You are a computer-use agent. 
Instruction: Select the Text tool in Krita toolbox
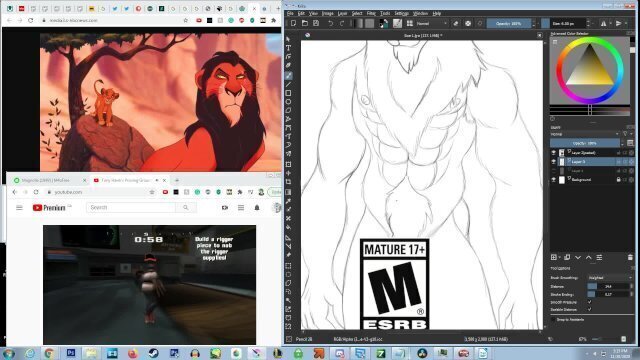click(288, 48)
